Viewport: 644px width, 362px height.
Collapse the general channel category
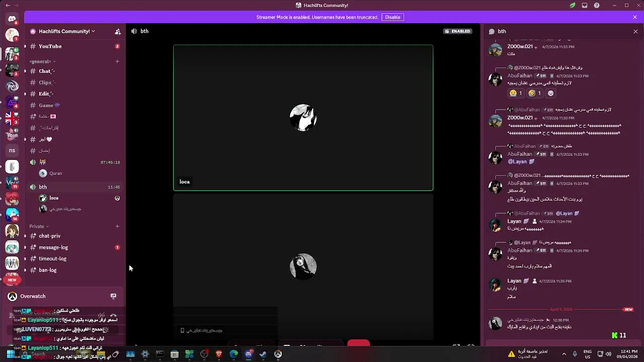coord(42,61)
